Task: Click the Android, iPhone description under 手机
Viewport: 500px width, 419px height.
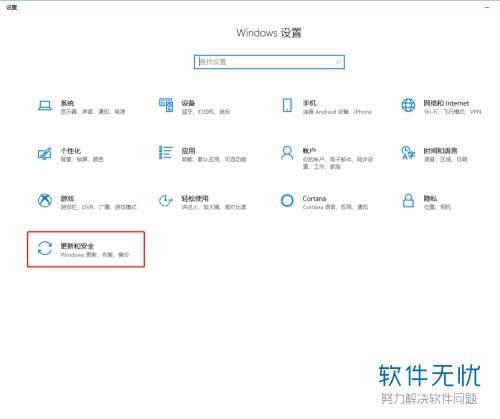Action: click(x=337, y=112)
